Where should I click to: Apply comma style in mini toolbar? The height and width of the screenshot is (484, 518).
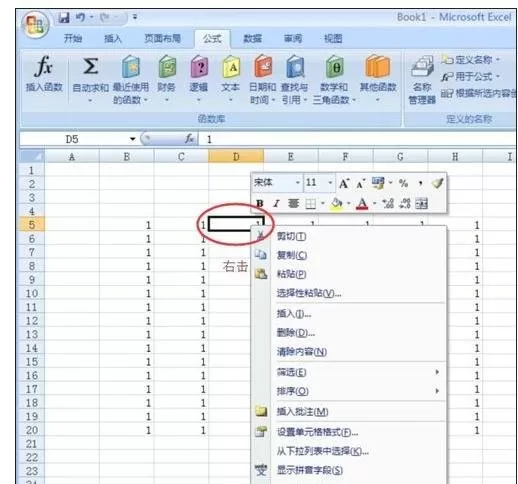pos(421,183)
